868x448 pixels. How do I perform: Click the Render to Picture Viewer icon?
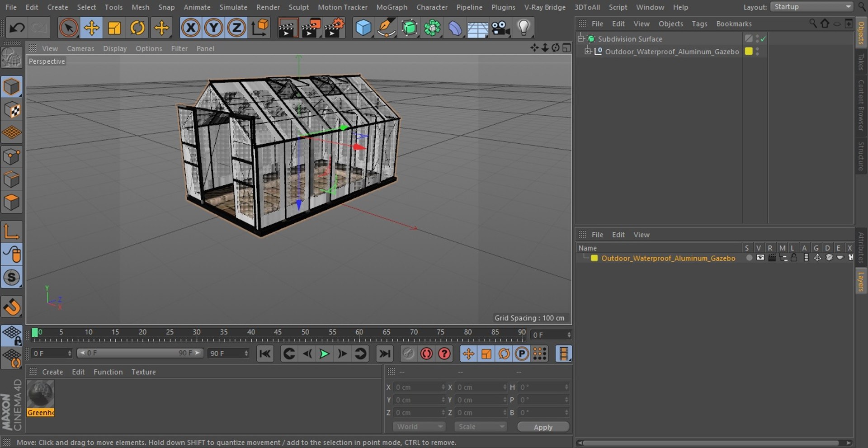(x=311, y=28)
